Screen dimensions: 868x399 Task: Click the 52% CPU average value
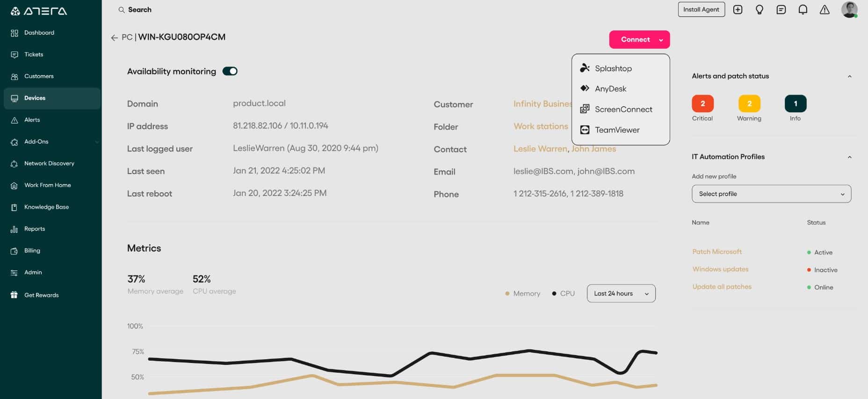202,279
